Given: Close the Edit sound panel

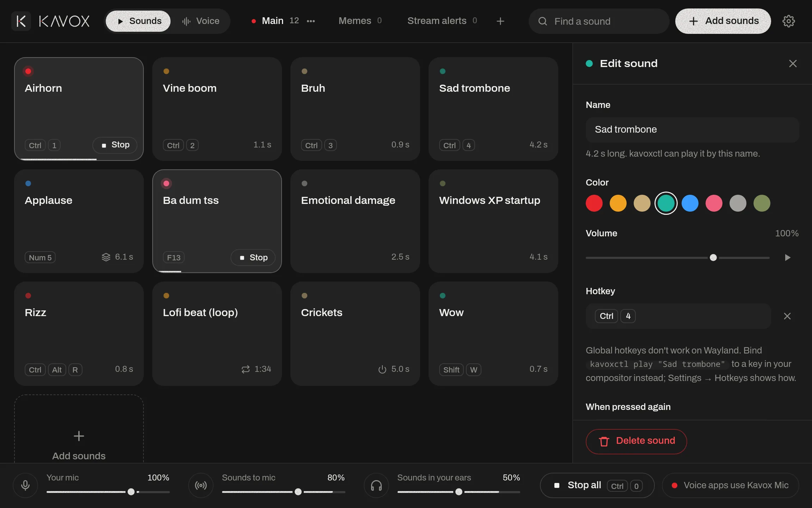Looking at the screenshot, I should [x=793, y=64].
